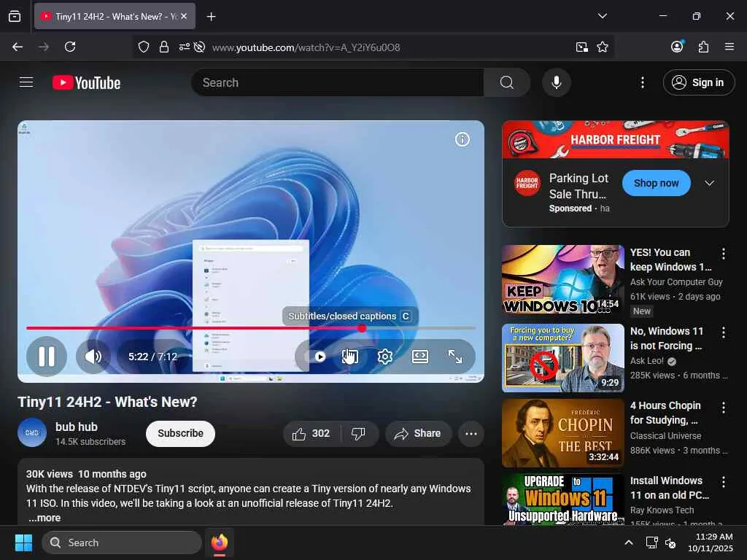Open Harbor Freight ad banner image
Viewport: 747px width, 560px height.
pyautogui.click(x=616, y=139)
